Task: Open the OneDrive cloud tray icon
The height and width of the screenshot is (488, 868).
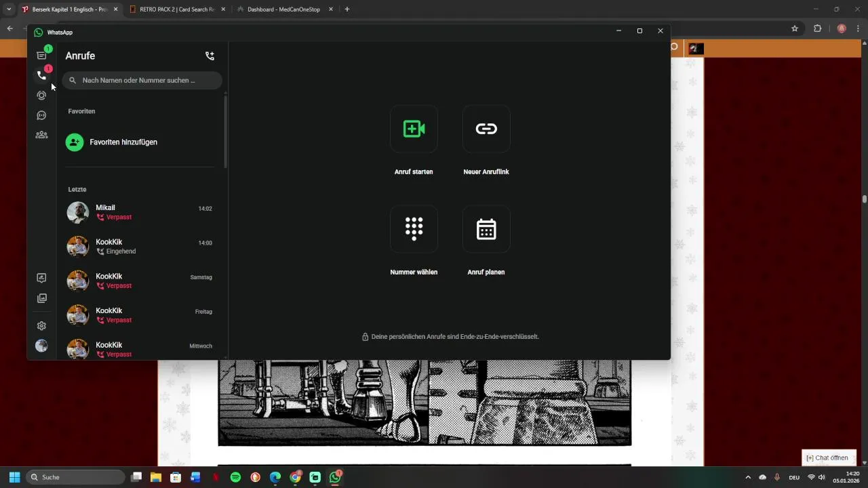Action: 763,477
